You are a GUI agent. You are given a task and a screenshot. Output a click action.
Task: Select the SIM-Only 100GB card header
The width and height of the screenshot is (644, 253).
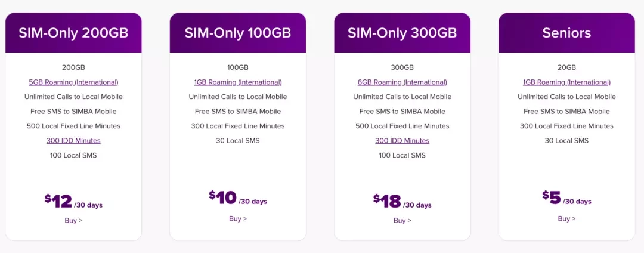pos(238,33)
